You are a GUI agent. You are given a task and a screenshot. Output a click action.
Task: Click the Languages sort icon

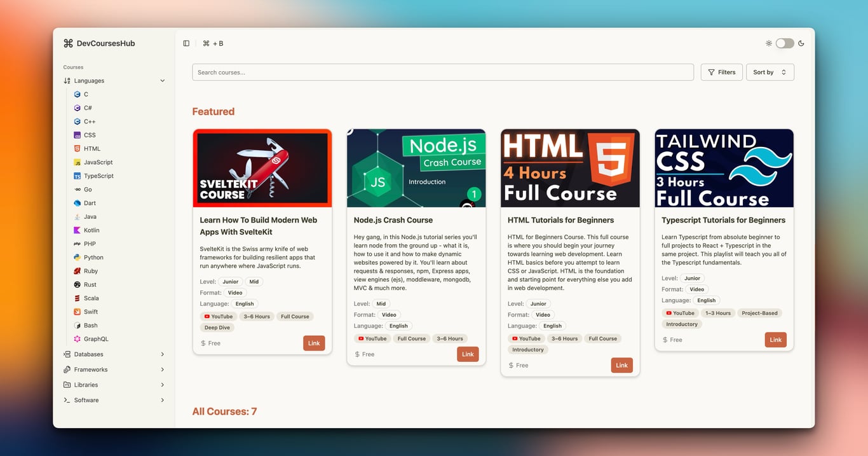67,81
